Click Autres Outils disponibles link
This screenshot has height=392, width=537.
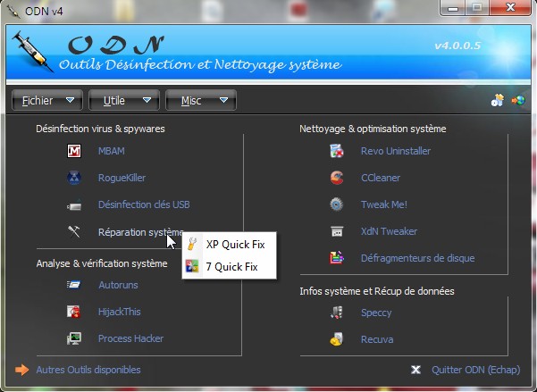tap(88, 370)
